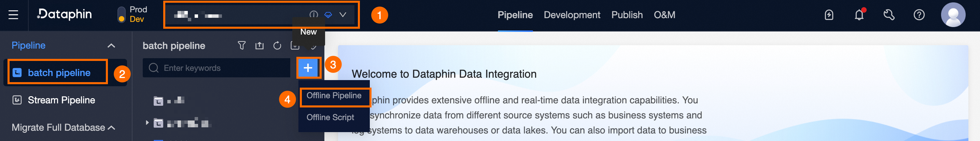Viewport: 980px width, 141px height.
Task: Click the filter funnel icon
Action: coord(241,46)
